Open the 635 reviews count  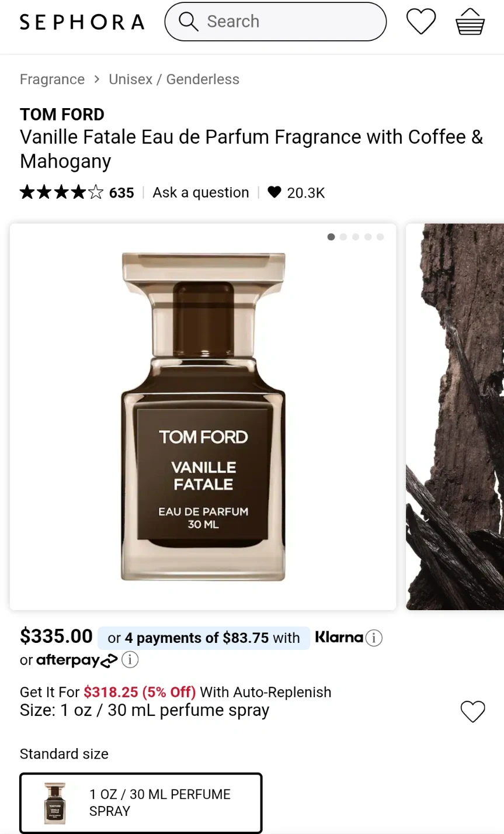pyautogui.click(x=121, y=193)
